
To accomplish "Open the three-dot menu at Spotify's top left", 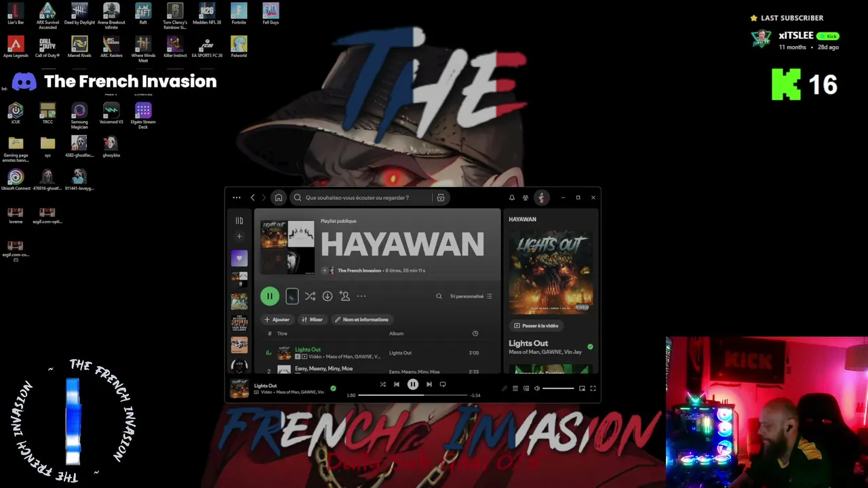I will click(x=236, y=198).
